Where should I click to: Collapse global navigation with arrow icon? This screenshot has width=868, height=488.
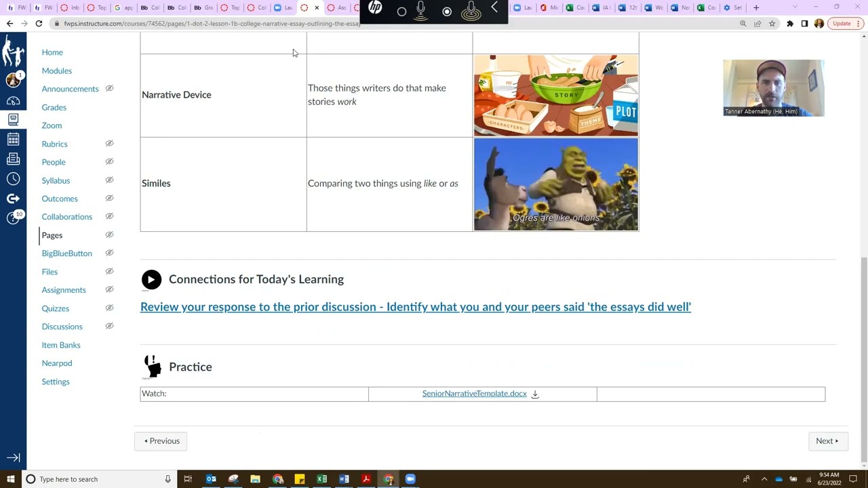13,457
